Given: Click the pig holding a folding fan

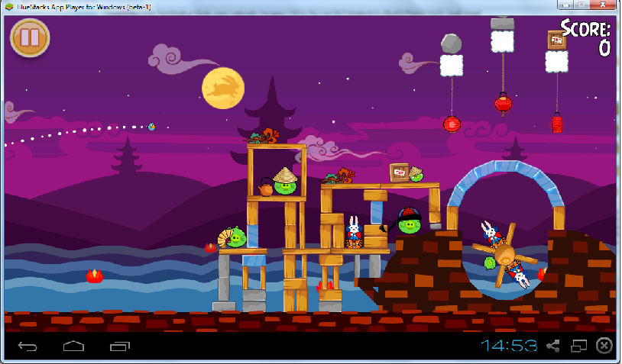Looking at the screenshot, I should click(x=232, y=237).
